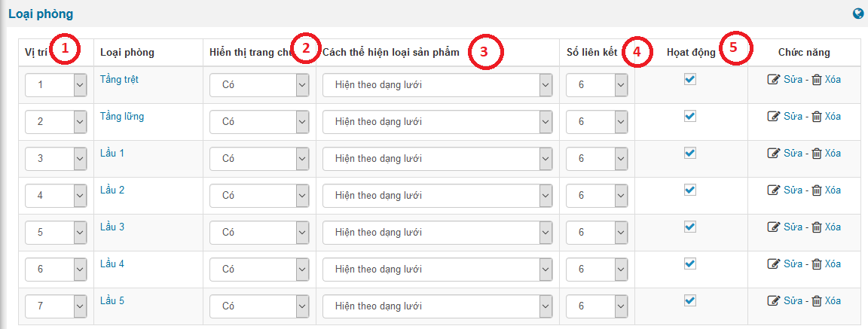
Task: Click the trash icon for Lầu 4
Action: click(816, 264)
